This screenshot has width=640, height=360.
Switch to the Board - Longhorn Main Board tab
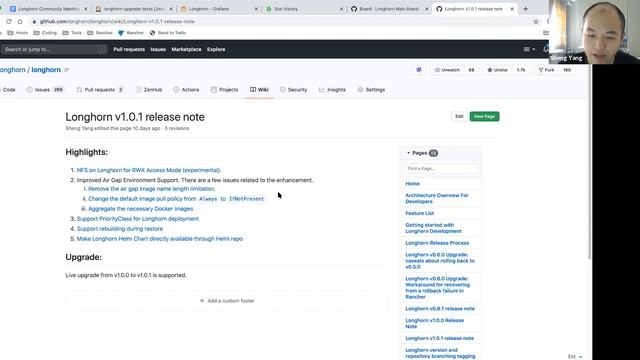(389, 9)
